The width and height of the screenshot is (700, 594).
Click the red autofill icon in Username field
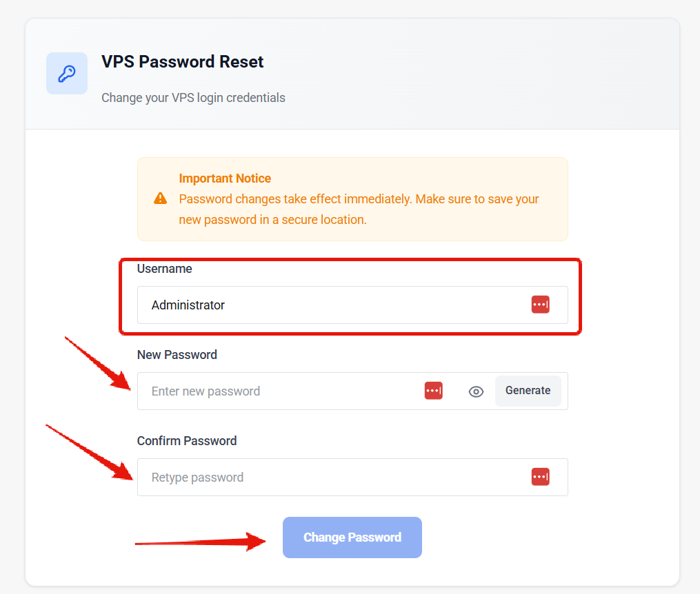[541, 304]
